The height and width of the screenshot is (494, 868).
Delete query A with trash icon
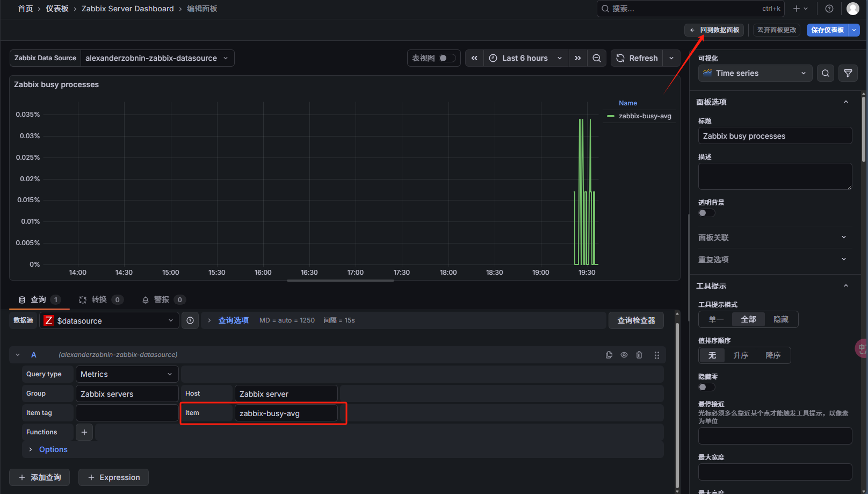[639, 355]
